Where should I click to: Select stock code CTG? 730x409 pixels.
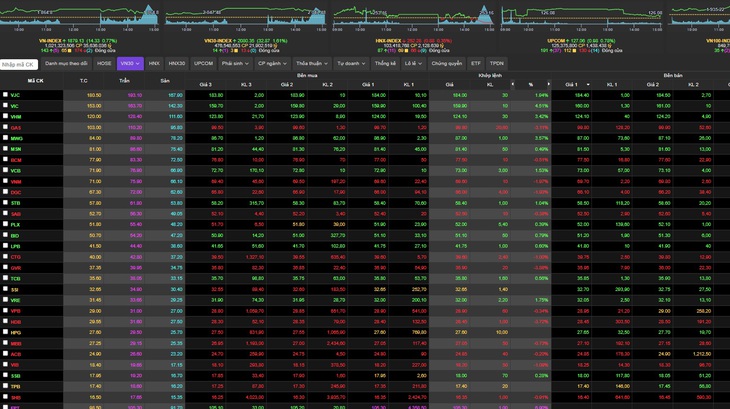click(16, 257)
